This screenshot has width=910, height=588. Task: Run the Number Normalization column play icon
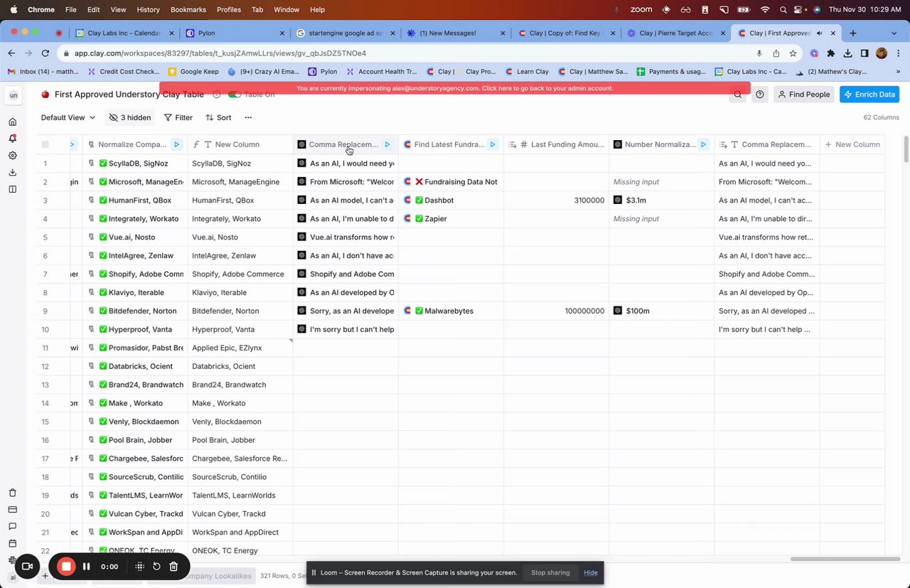[703, 144]
